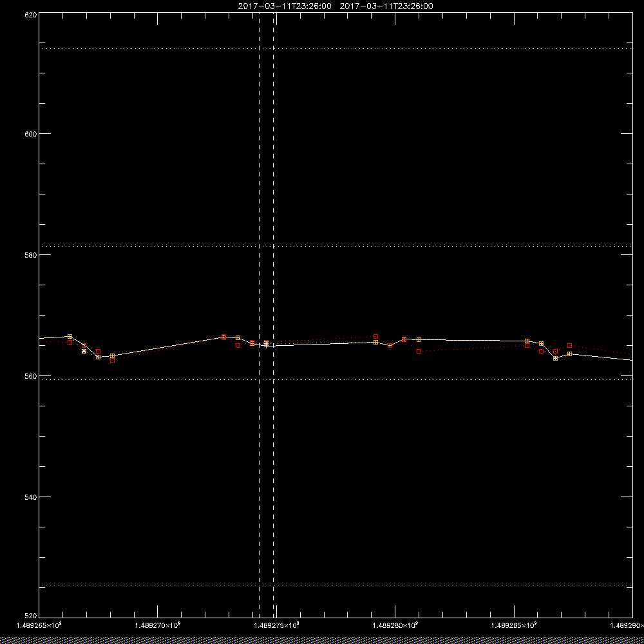Select the 620 y-axis label
Image resolution: width=644 pixels, height=644 pixels.
pyautogui.click(x=31, y=15)
